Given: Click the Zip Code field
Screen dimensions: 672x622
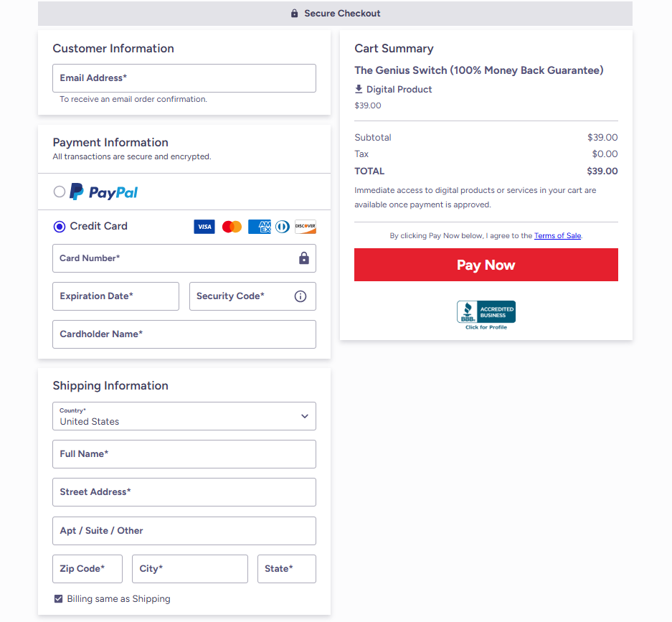Looking at the screenshot, I should [87, 569].
